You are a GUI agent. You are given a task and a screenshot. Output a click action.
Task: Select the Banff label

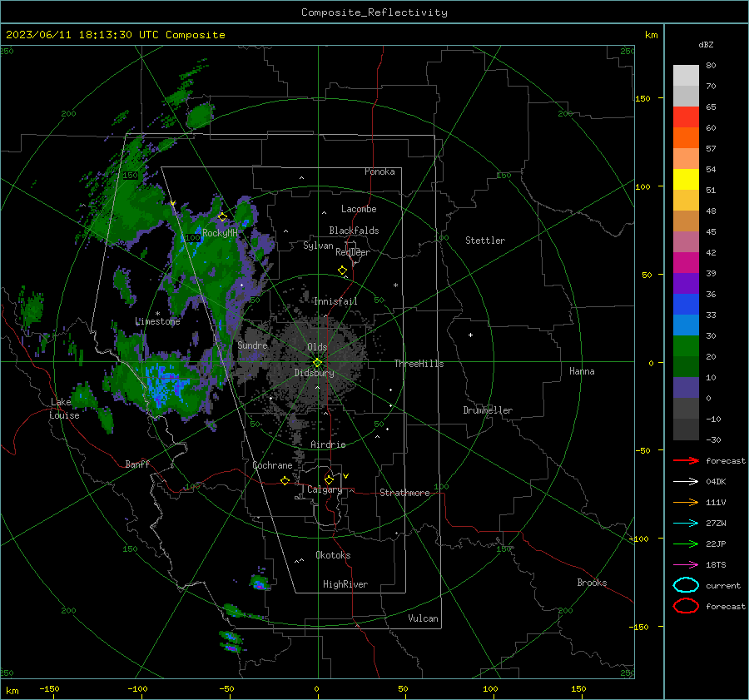click(137, 464)
